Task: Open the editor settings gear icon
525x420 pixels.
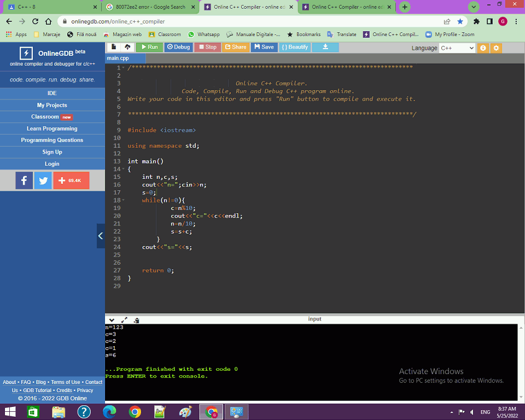Action: pyautogui.click(x=496, y=48)
